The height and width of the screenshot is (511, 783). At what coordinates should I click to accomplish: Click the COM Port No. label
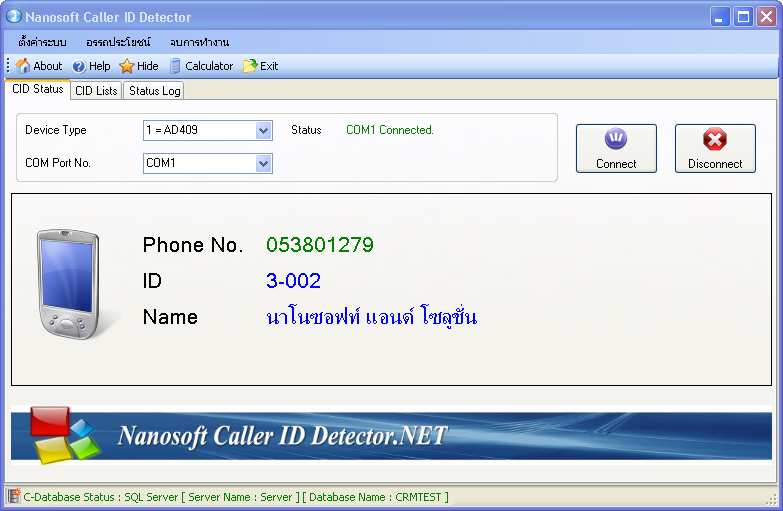57,163
